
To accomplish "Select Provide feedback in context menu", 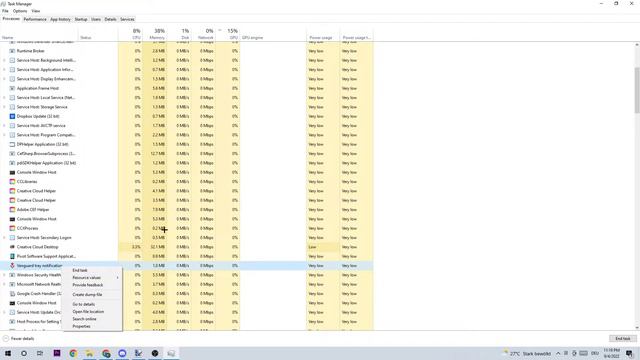I will (92, 285).
